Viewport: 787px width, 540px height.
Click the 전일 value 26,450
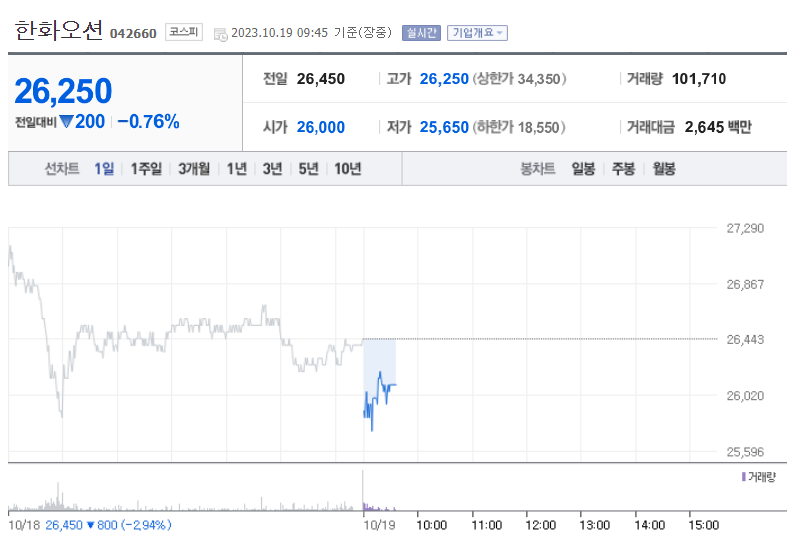pos(321,79)
